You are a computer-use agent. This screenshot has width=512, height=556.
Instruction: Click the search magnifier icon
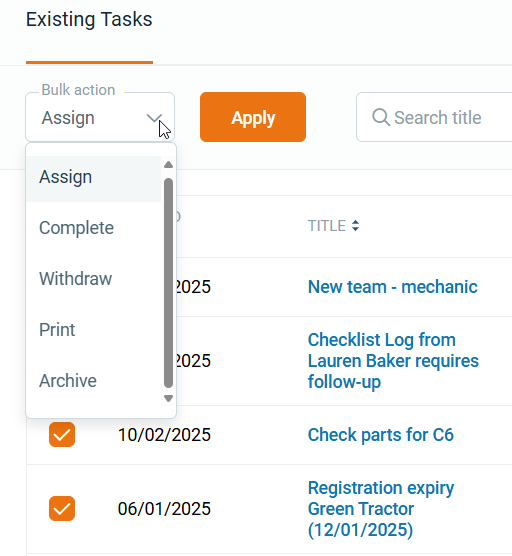click(381, 117)
